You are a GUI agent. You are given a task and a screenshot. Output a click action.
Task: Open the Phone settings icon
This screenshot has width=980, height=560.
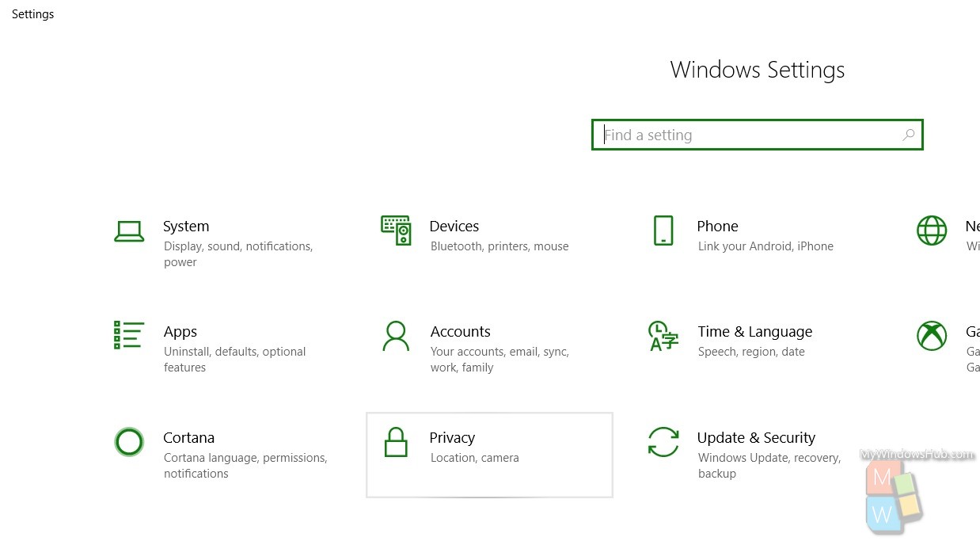[663, 230]
